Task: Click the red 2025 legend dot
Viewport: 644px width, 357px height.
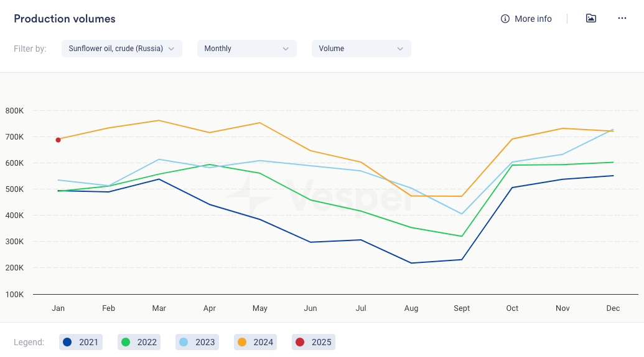Action: pos(301,342)
